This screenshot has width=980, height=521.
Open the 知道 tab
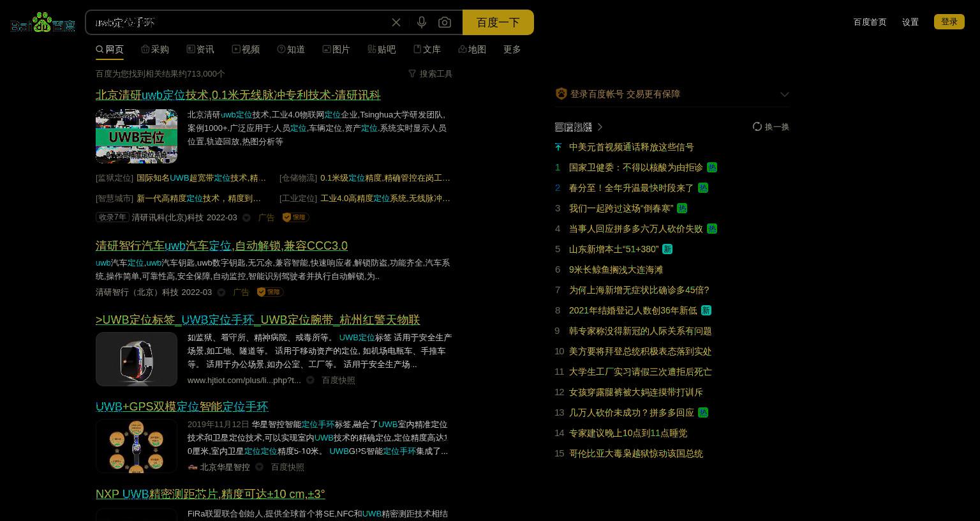click(x=291, y=49)
